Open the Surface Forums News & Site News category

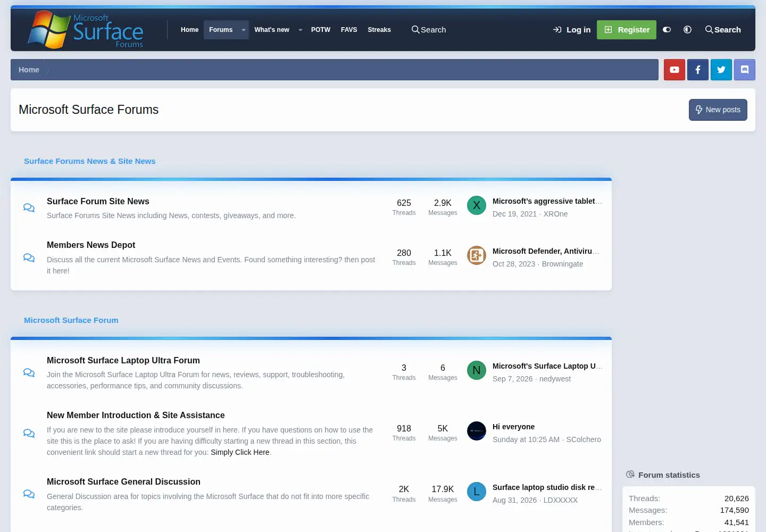pos(90,161)
